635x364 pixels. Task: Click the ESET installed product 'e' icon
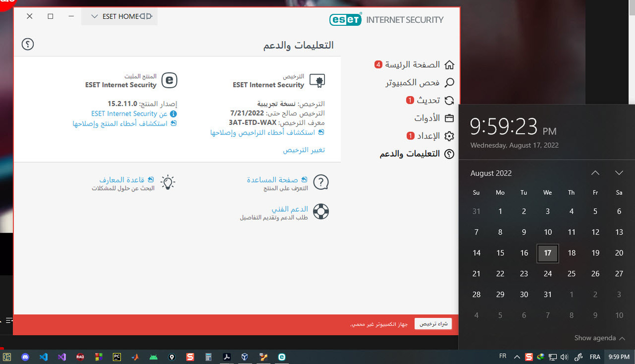(170, 80)
